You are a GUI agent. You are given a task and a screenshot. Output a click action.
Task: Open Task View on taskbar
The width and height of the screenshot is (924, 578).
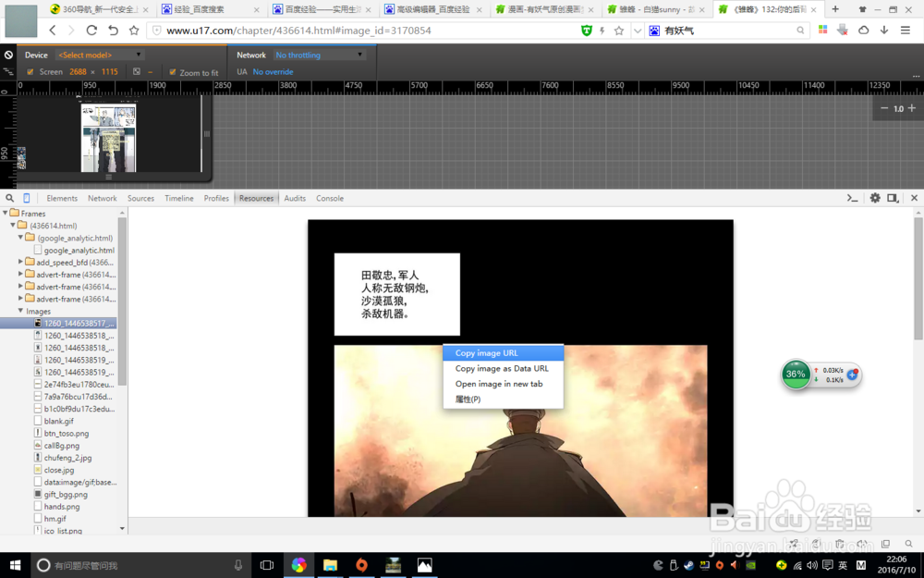267,565
